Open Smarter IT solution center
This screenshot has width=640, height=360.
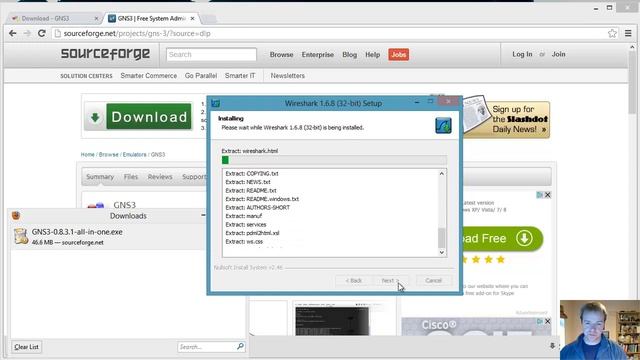pyautogui.click(x=240, y=76)
